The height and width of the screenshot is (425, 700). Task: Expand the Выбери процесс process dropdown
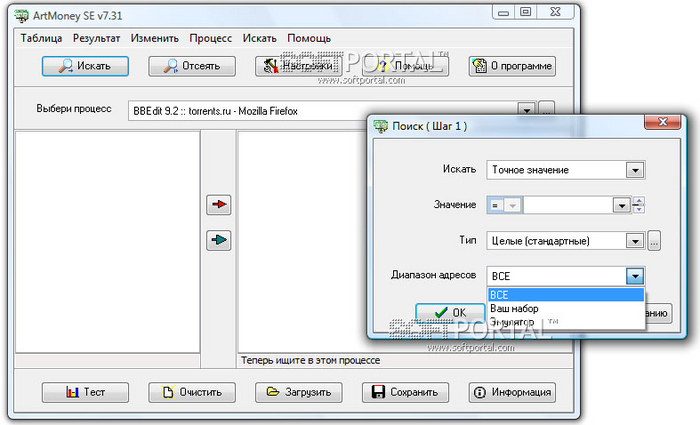point(526,110)
